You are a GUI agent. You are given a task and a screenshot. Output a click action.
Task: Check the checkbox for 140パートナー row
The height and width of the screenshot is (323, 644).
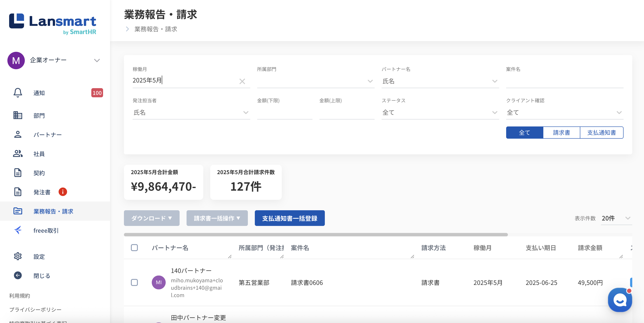pyautogui.click(x=135, y=283)
